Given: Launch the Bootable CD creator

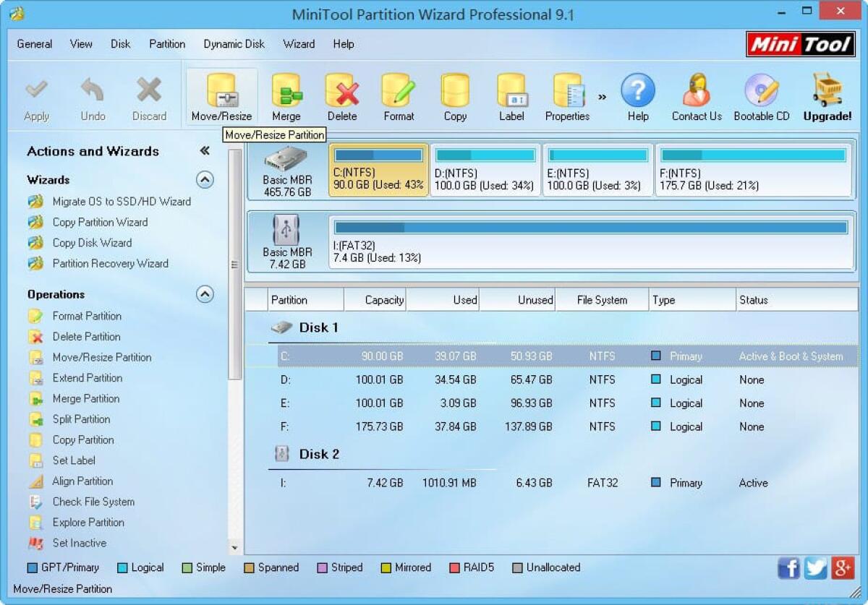Looking at the screenshot, I should [761, 95].
